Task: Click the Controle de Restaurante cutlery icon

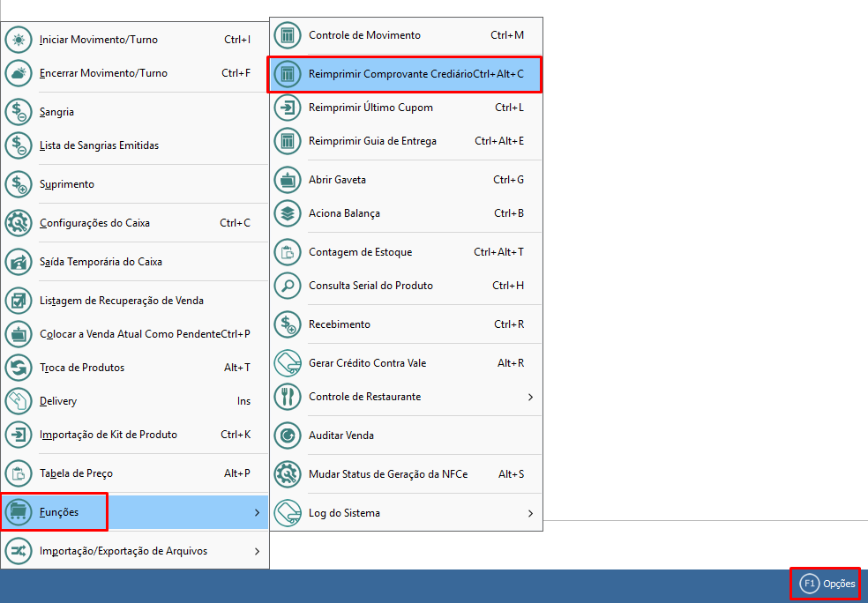Action: tap(288, 397)
